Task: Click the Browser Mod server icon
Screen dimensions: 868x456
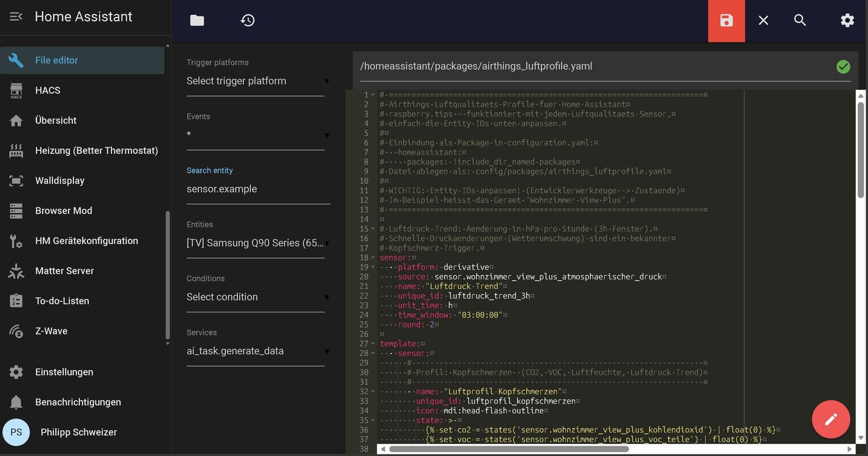Action: tap(16, 211)
